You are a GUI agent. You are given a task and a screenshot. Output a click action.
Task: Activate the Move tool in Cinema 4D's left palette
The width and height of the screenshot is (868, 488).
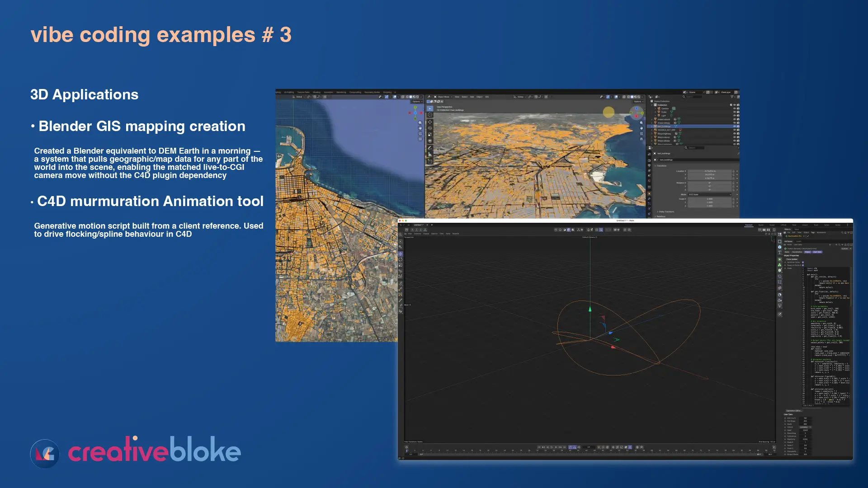tap(401, 254)
